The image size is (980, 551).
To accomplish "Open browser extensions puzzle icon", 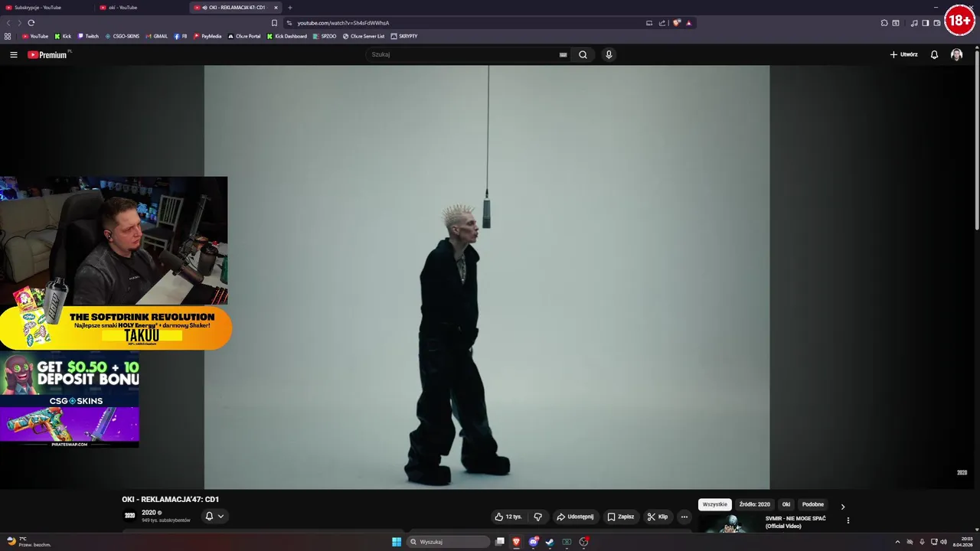I will click(884, 23).
